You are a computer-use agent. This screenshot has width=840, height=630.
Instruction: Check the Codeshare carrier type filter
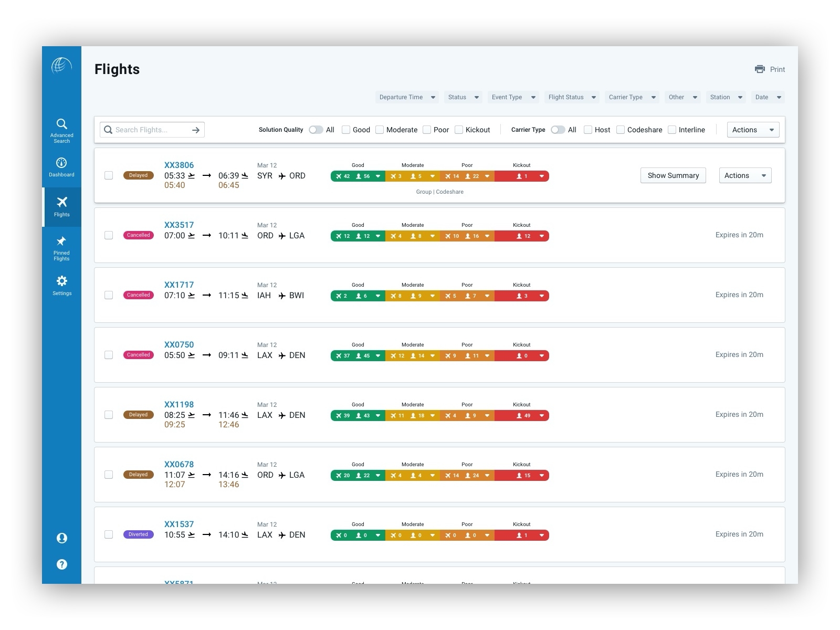[x=620, y=129]
